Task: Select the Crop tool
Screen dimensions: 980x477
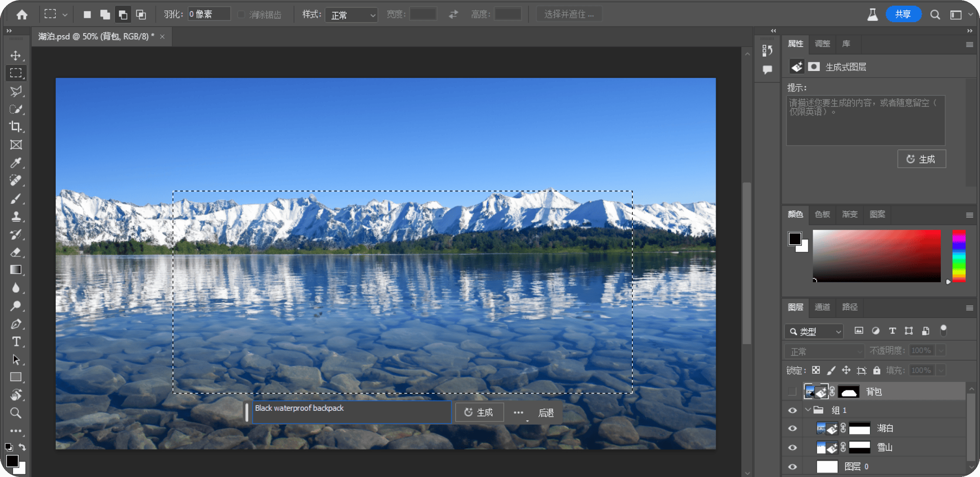Action: point(16,127)
